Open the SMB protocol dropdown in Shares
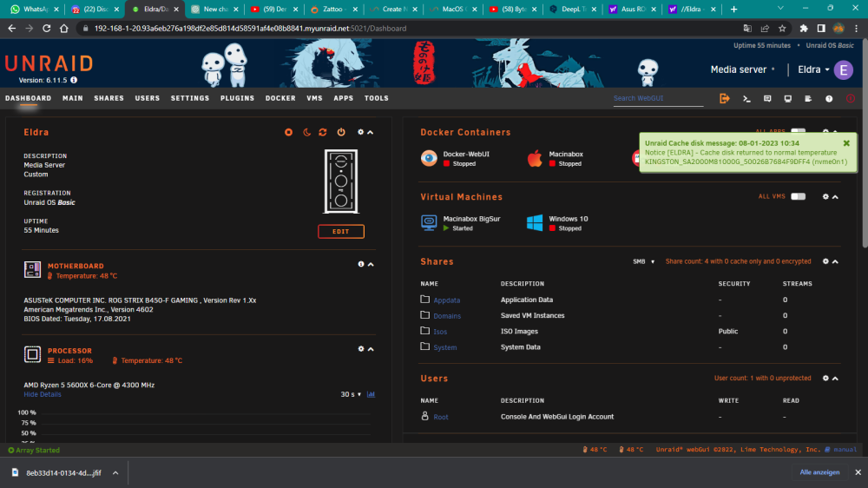 [x=644, y=261]
